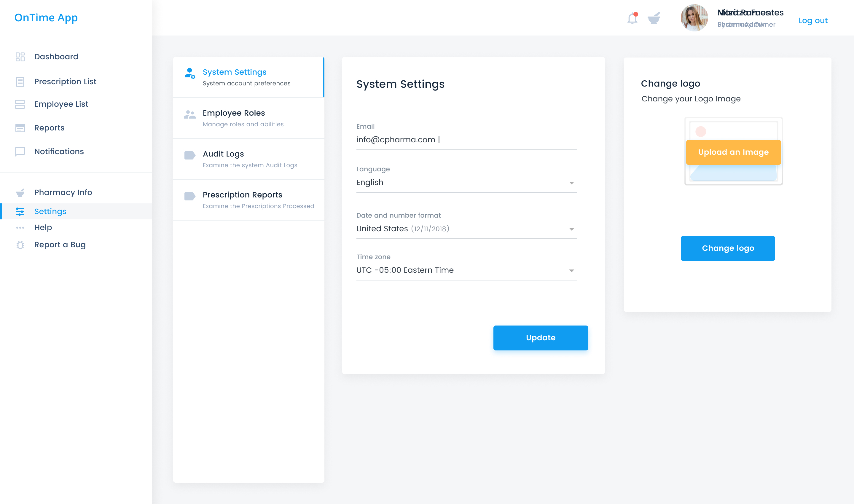854x504 pixels.
Task: Click the Dashboard grid icon
Action: (x=20, y=57)
